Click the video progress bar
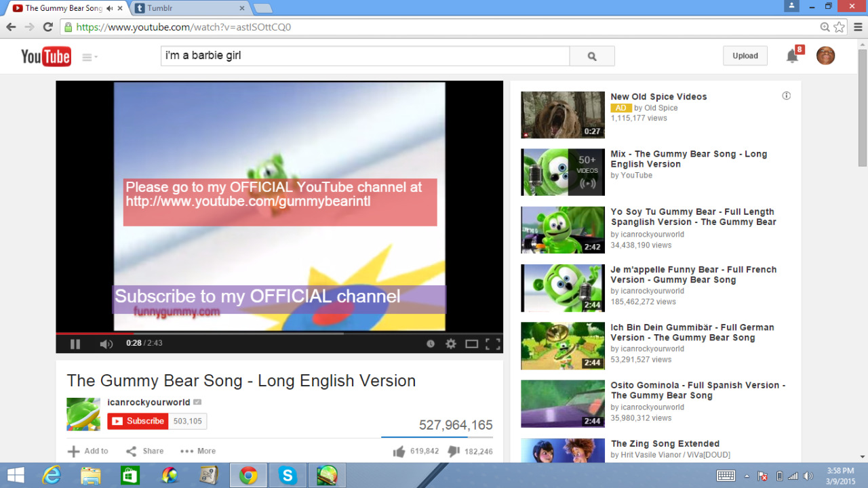Viewport: 868px width, 488px height. tap(279, 333)
